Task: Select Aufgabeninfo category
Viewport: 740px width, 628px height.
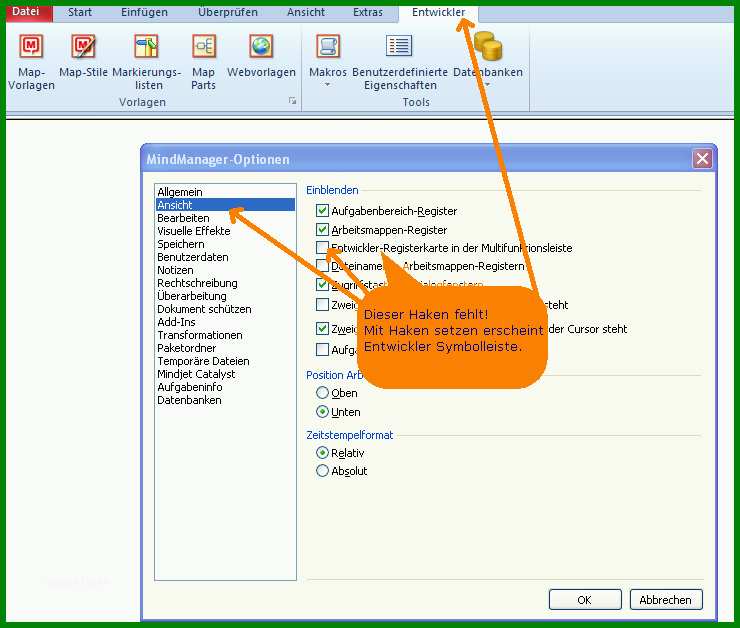Action: (x=226, y=387)
